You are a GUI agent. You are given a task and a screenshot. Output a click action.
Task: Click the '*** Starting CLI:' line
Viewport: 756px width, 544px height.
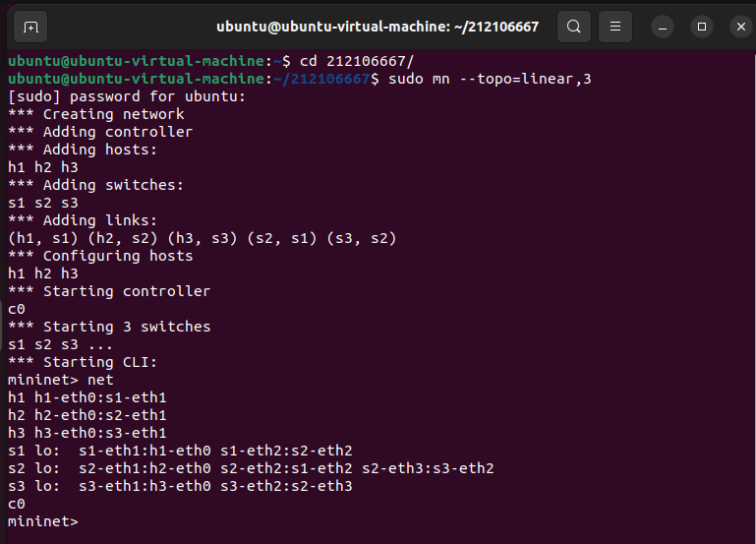(83, 362)
